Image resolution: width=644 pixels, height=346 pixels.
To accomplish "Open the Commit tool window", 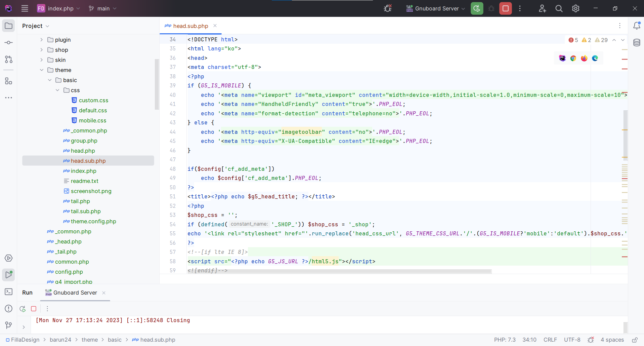I will (x=9, y=43).
